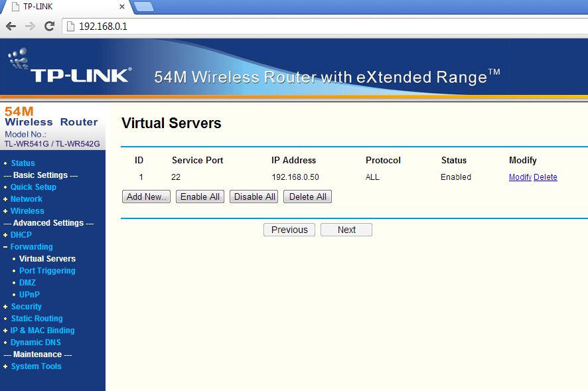This screenshot has height=391, width=588.
Task: Close the TP-LINK browser tab
Action: pyautogui.click(x=122, y=7)
